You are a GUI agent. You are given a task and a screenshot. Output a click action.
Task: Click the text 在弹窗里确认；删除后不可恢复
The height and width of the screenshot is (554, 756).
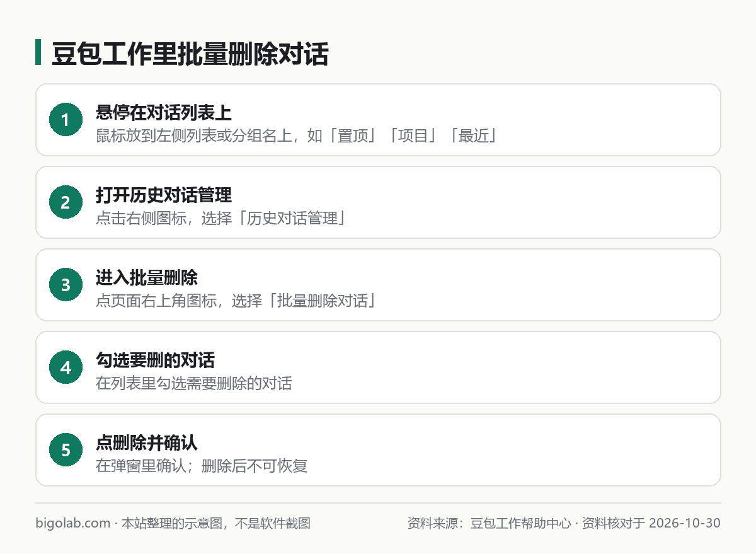point(202,466)
